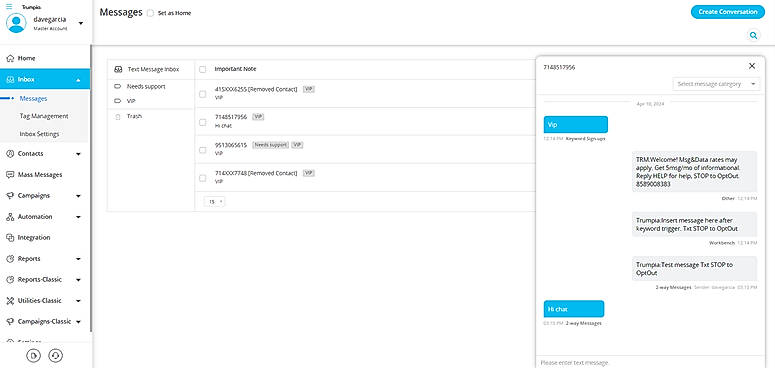Image resolution: width=775 pixels, height=368 pixels.
Task: Open Messages under Inbox
Action: pos(33,99)
